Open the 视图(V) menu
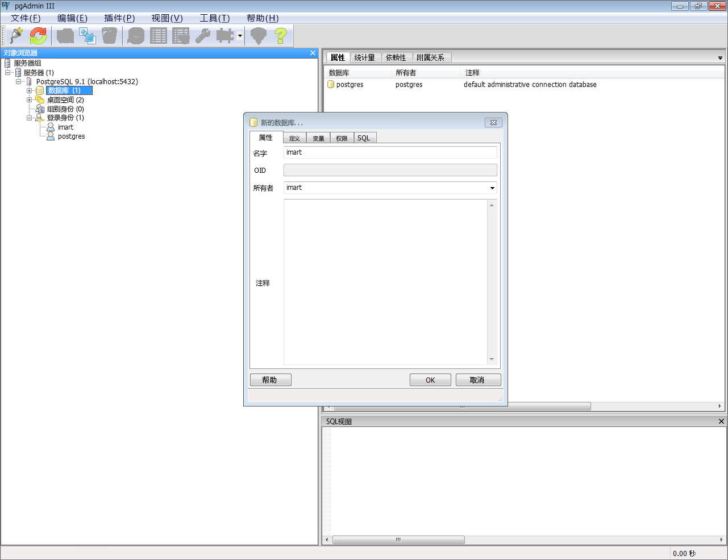The image size is (728, 560). click(x=167, y=18)
